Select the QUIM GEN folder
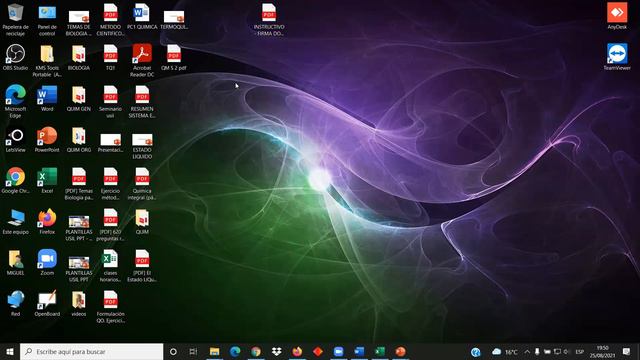 (79, 98)
